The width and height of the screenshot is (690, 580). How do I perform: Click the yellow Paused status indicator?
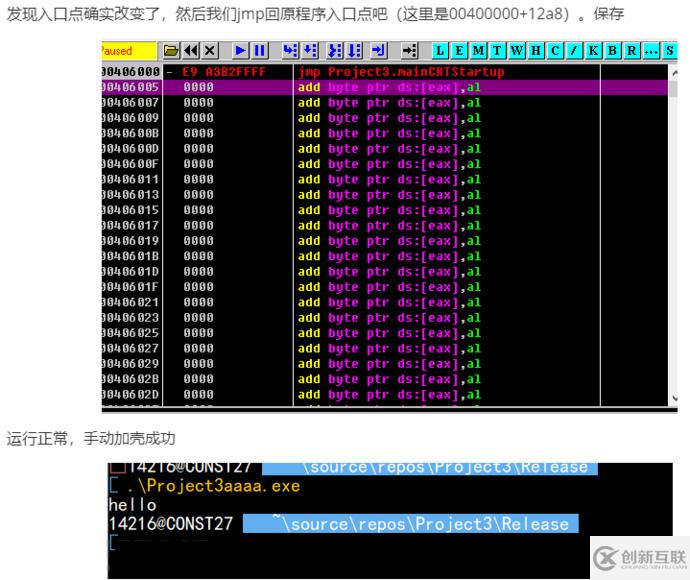128,51
